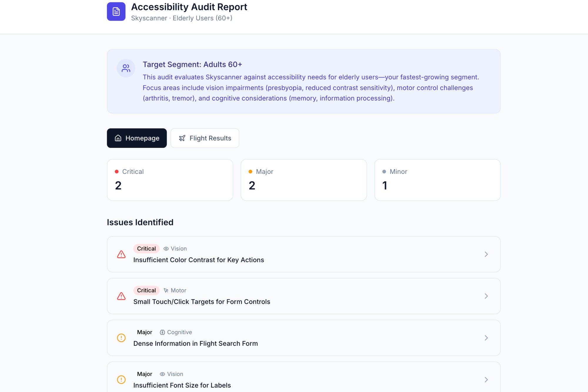Select the users icon in the Target Segment box
The image size is (588, 392).
click(126, 68)
